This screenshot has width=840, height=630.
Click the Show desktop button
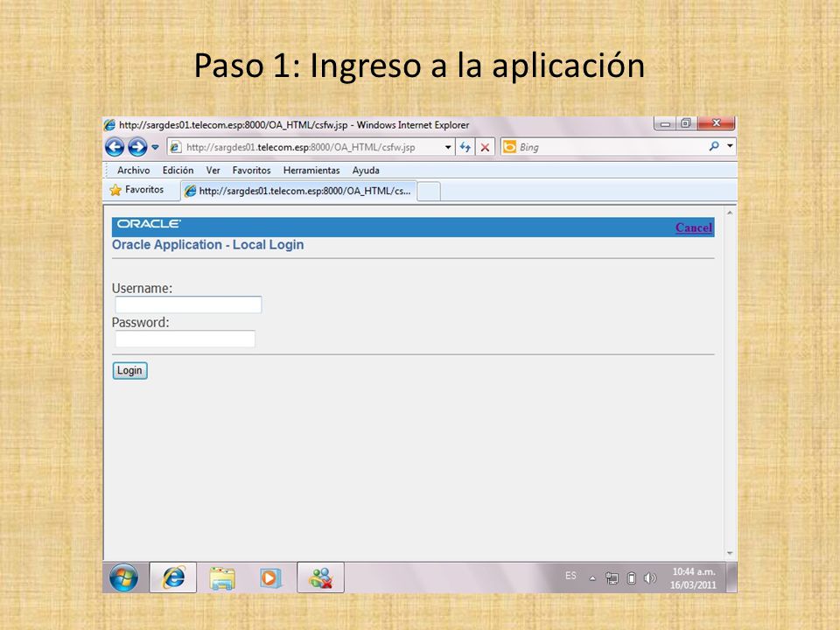(x=731, y=577)
